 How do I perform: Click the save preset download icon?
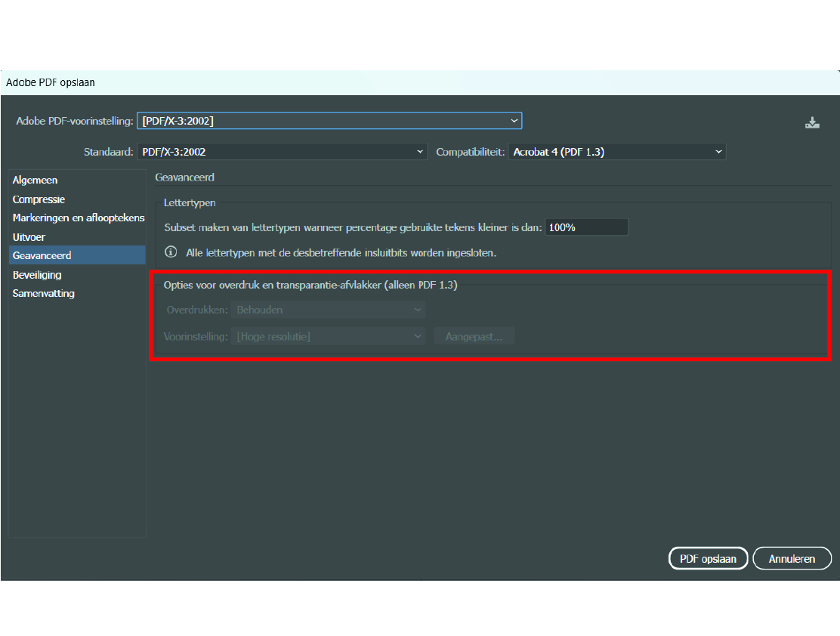(x=812, y=122)
